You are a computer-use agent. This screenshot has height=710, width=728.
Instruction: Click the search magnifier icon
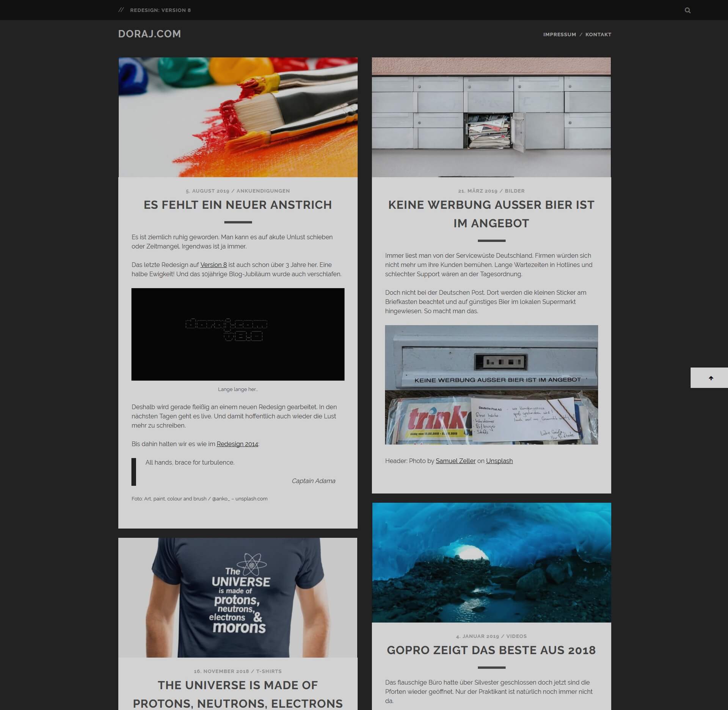(x=687, y=10)
